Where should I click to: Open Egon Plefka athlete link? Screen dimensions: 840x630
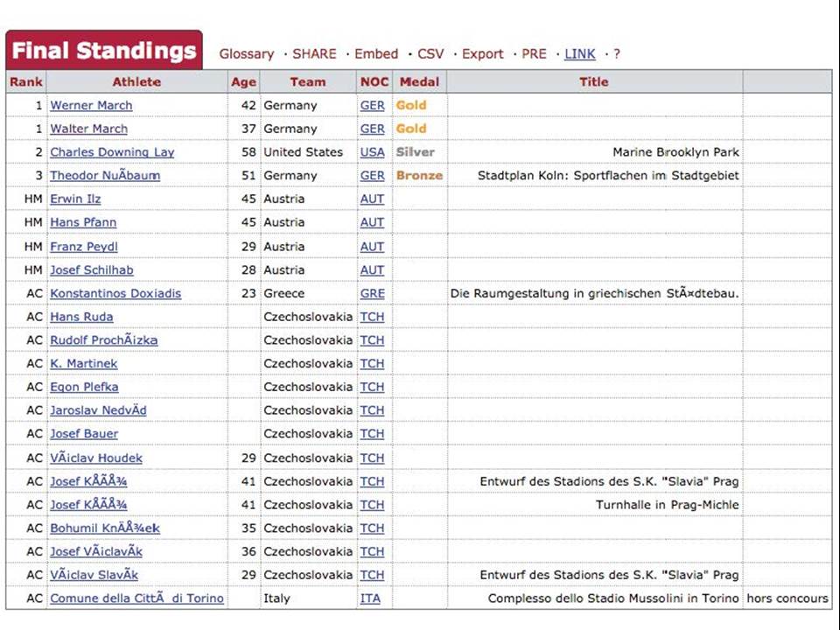(84, 387)
